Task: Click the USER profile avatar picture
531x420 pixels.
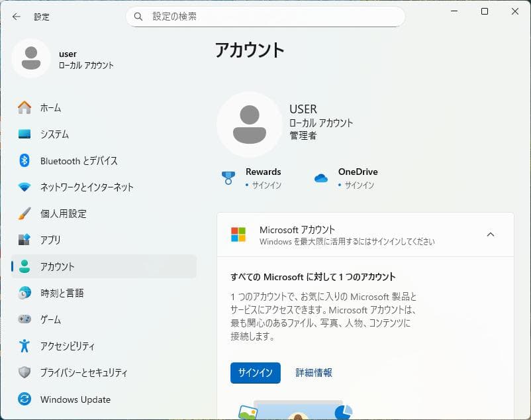Action: pos(250,123)
